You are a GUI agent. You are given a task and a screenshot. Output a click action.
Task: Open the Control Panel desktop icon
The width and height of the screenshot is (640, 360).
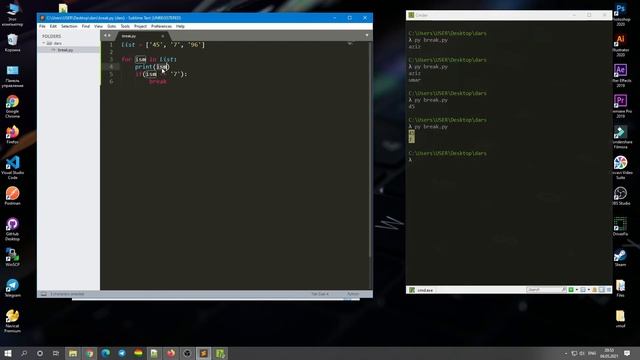pos(12,76)
